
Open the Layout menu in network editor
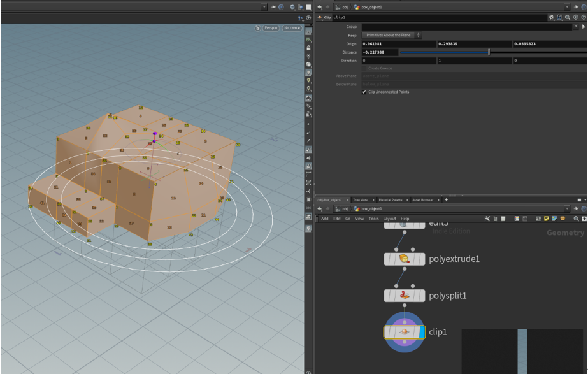(389, 219)
